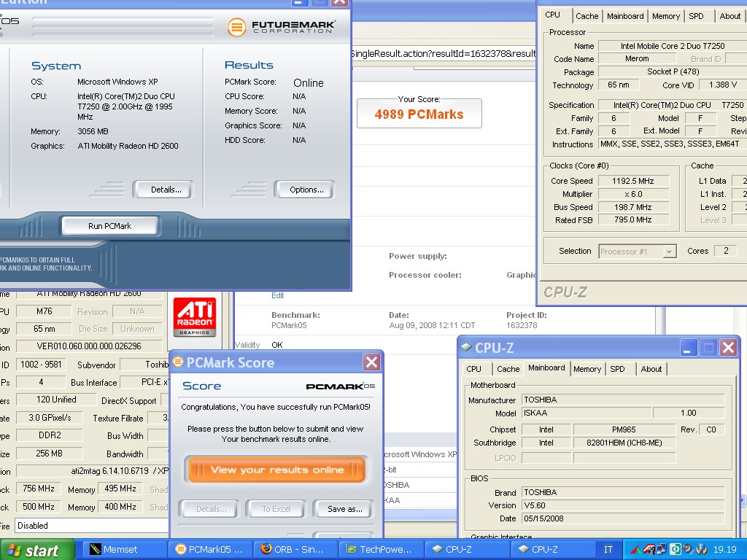747x560 pixels.
Task: Switch to About tab in lower CPU-Z window
Action: pyautogui.click(x=651, y=369)
